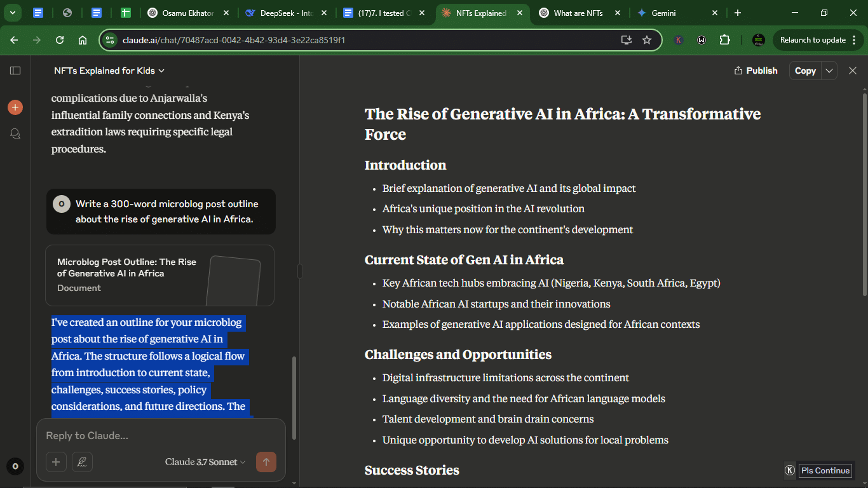Open the tab search dropdown arrow
The image size is (868, 488).
pyautogui.click(x=12, y=13)
